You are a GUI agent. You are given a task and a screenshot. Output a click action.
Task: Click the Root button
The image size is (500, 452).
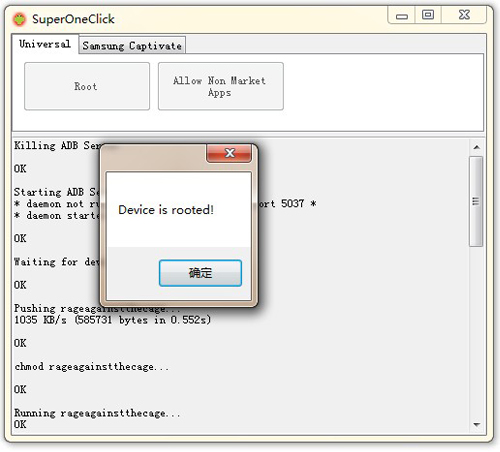[87, 86]
